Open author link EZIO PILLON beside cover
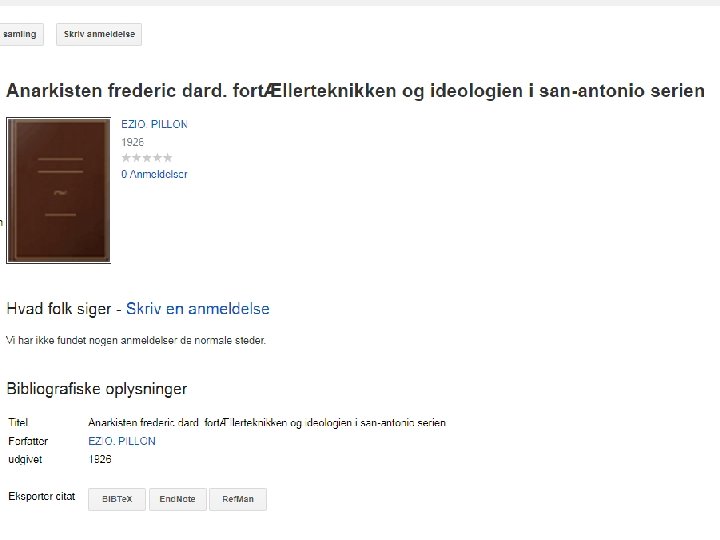The height and width of the screenshot is (540, 720). coord(154,124)
